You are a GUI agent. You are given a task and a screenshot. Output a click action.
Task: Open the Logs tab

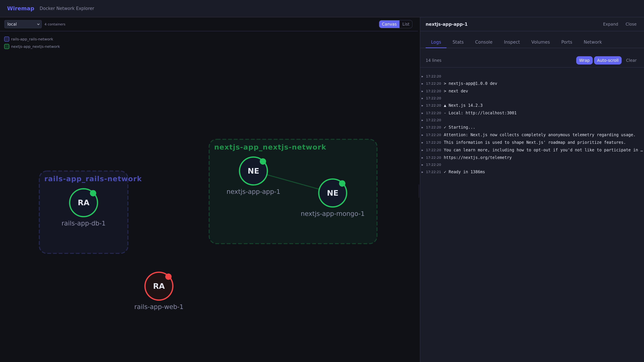point(436,42)
